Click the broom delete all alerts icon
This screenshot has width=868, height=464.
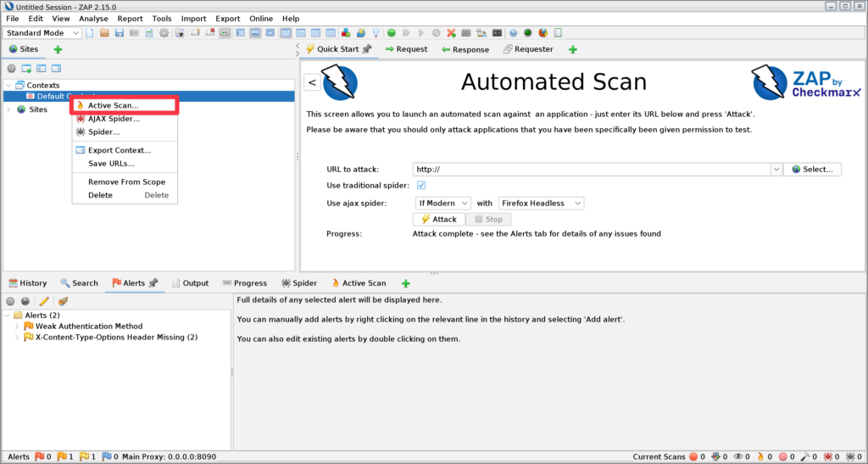click(x=63, y=301)
